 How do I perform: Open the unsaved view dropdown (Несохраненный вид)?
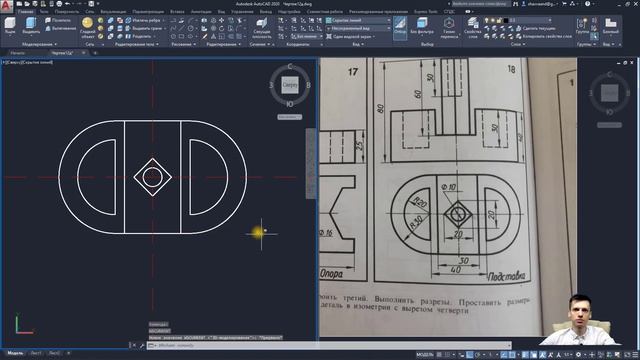(x=358, y=28)
